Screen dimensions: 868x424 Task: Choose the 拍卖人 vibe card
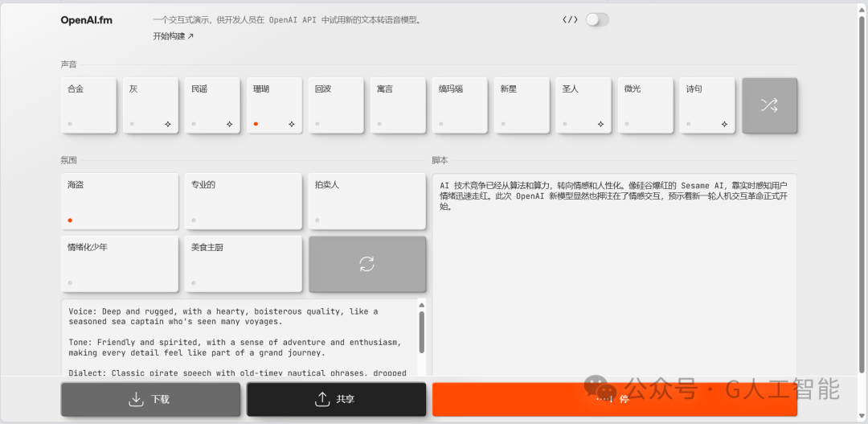point(367,201)
